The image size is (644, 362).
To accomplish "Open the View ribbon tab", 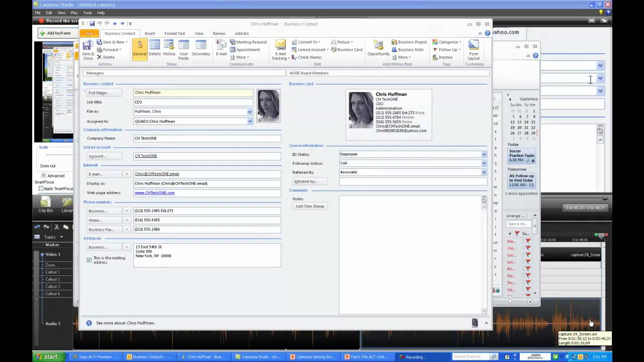I will click(199, 33).
